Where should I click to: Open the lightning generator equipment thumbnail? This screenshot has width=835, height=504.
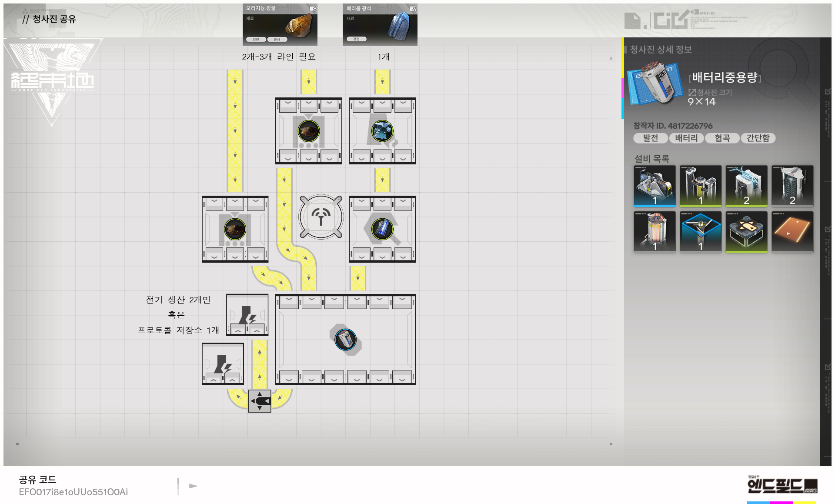tap(746, 186)
